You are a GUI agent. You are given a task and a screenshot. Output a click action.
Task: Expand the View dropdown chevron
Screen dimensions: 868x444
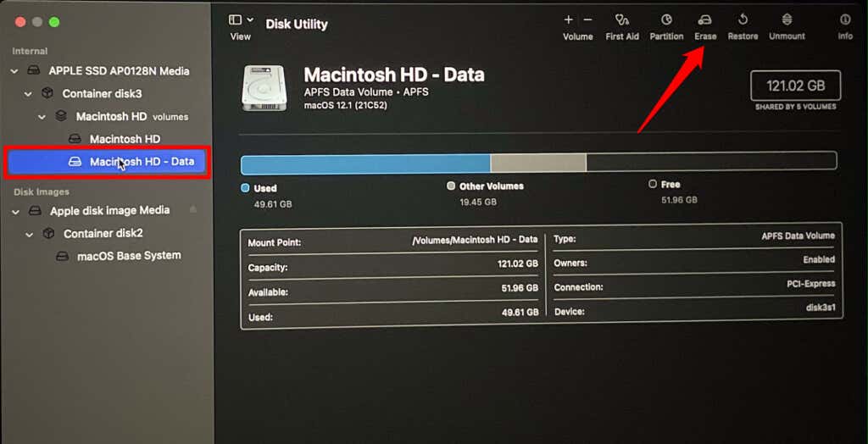(250, 20)
